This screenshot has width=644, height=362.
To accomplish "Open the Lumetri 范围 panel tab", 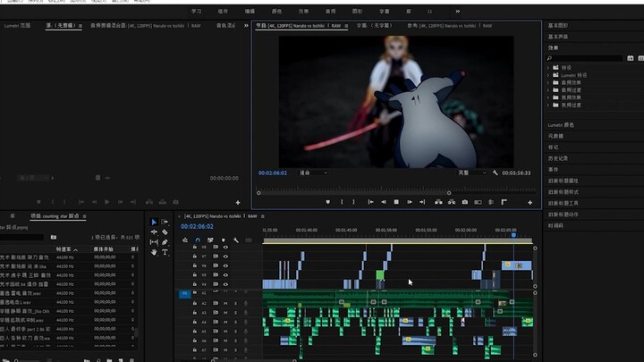I will point(17,25).
